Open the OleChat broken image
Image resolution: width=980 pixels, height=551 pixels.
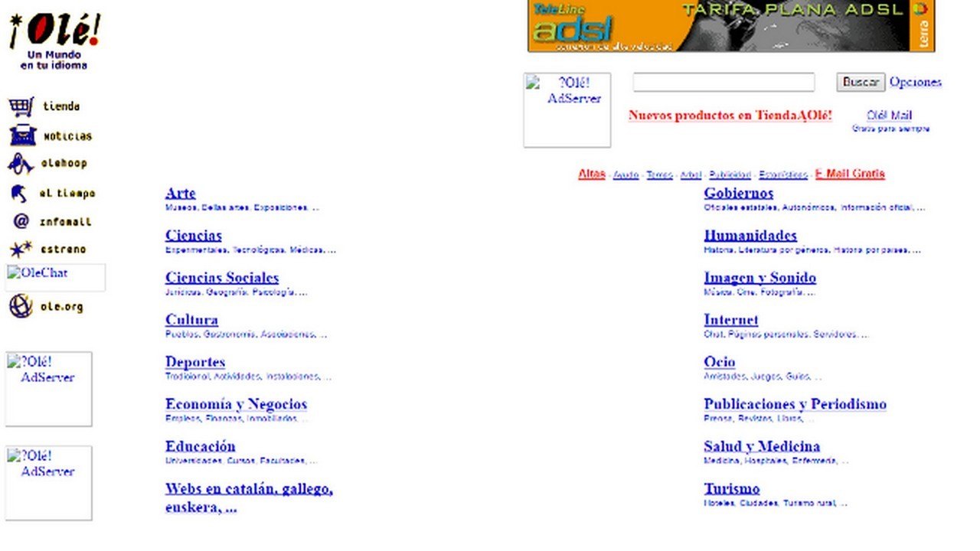click(55, 278)
